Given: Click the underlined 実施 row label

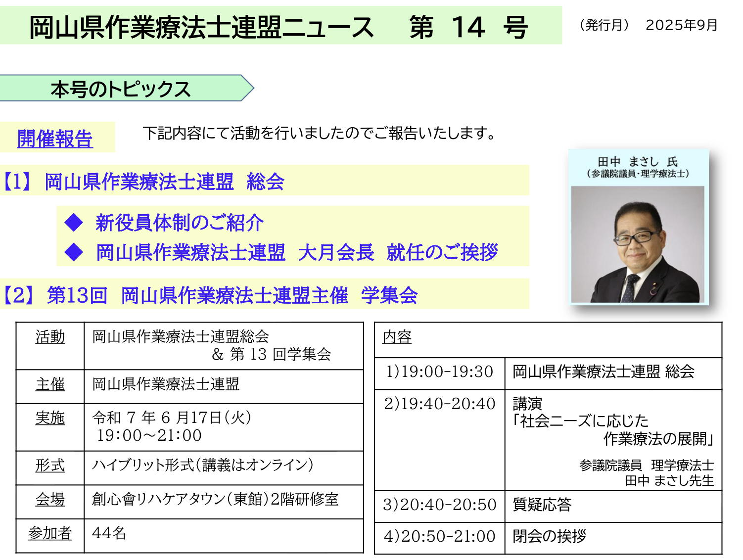Looking at the screenshot, I should (50, 418).
